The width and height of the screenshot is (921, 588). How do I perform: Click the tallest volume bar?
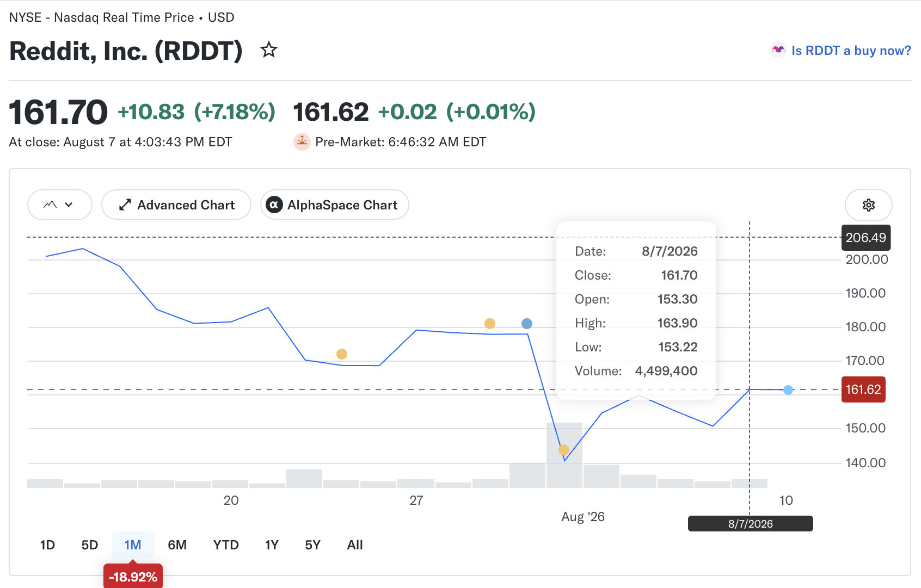(564, 455)
